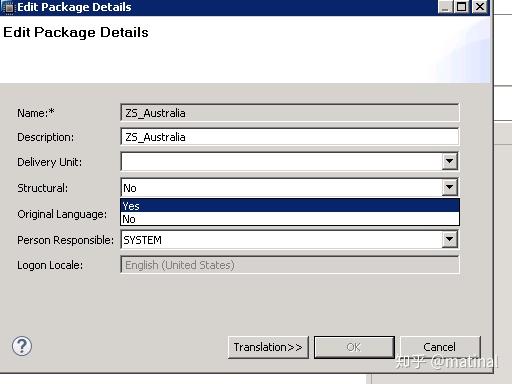
Task: Click the dialog title bar package icon
Action: click(9, 7)
